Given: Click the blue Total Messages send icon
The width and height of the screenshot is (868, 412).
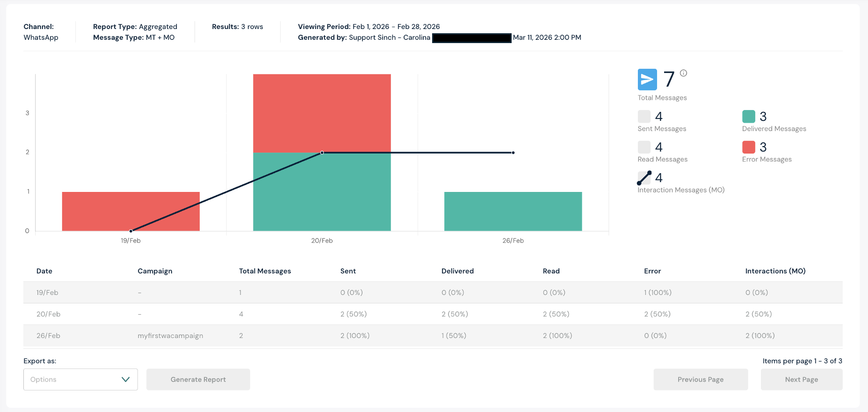Looking at the screenshot, I should 647,80.
